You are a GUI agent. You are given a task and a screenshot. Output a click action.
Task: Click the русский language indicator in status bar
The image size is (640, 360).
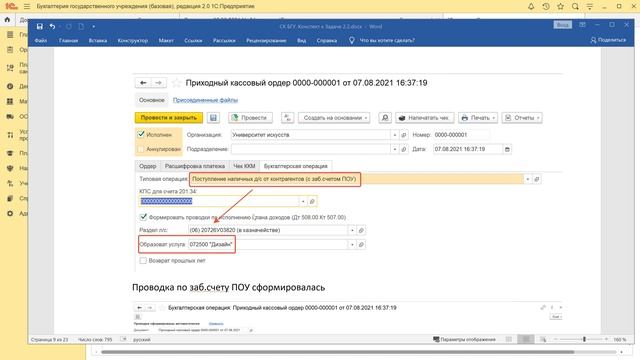142,339
